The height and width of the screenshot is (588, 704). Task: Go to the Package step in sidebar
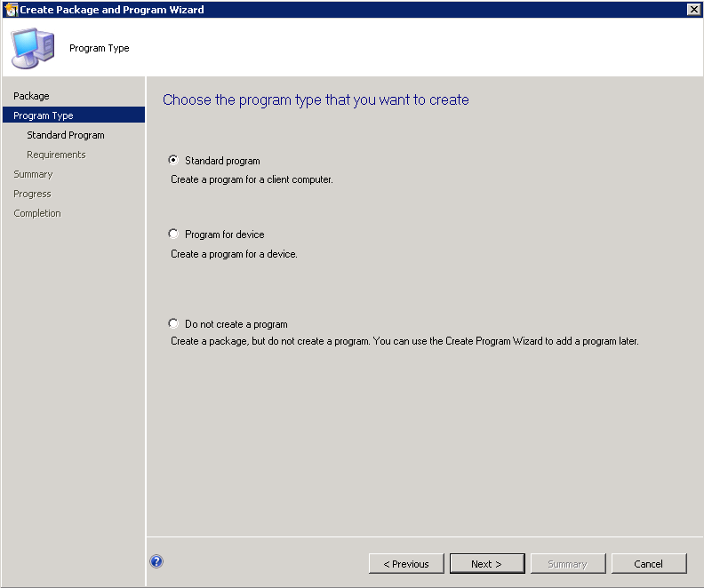[x=31, y=96]
